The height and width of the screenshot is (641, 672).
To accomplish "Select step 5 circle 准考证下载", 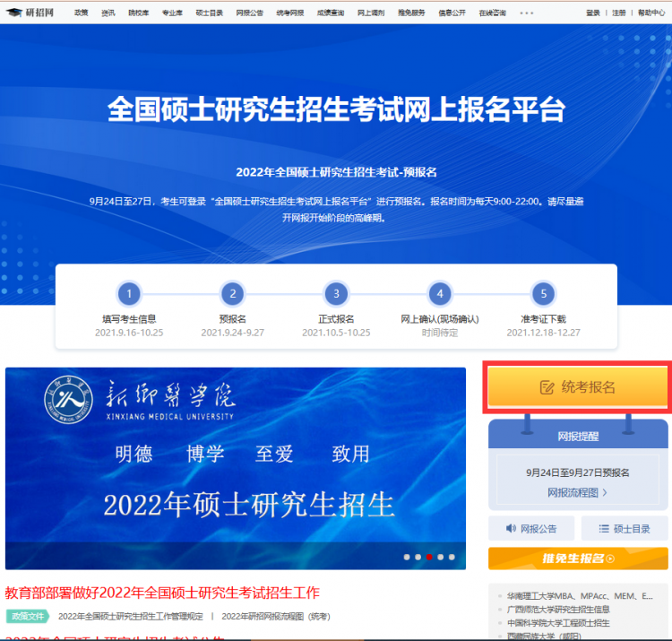I will coord(543,293).
